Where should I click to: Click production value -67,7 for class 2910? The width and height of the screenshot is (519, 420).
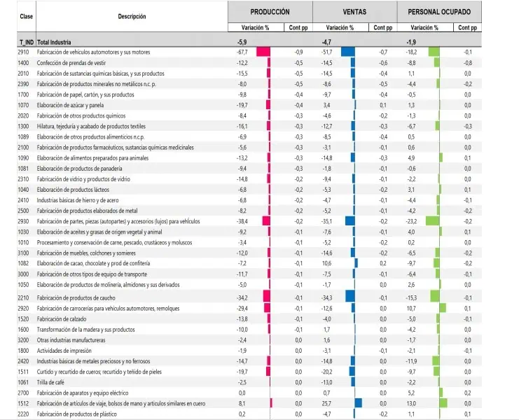[x=242, y=52]
